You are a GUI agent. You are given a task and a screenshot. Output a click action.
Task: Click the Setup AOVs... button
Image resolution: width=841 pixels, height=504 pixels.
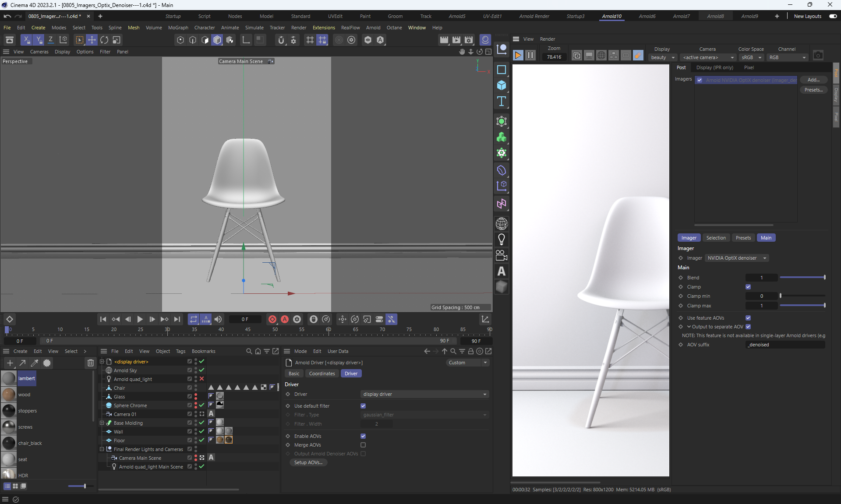click(308, 462)
